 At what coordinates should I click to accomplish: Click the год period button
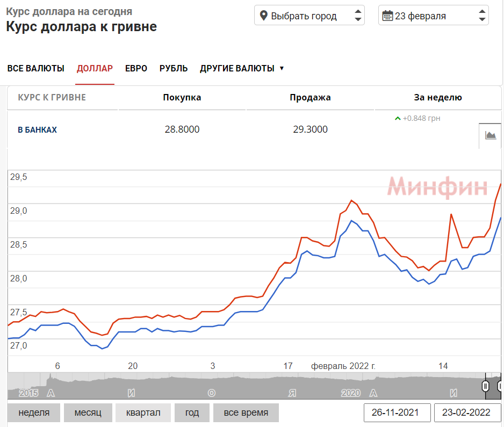192,412
